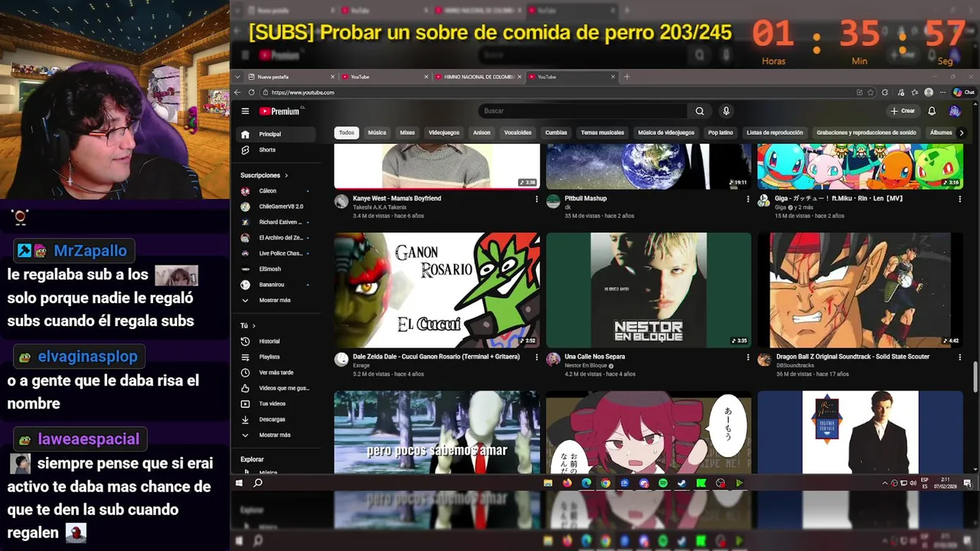This screenshot has height=551, width=980.
Task: Select the Vocaloides filter chip
Action: click(x=518, y=132)
